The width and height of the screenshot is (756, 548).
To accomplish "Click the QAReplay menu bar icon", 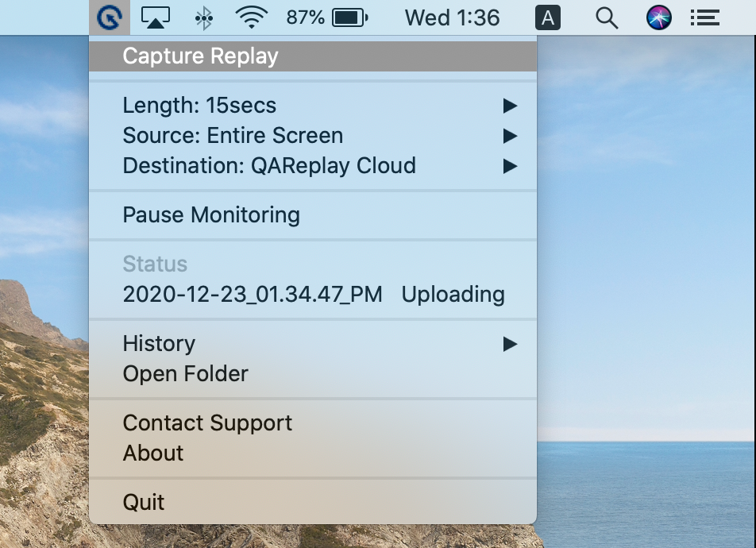I will pos(109,17).
